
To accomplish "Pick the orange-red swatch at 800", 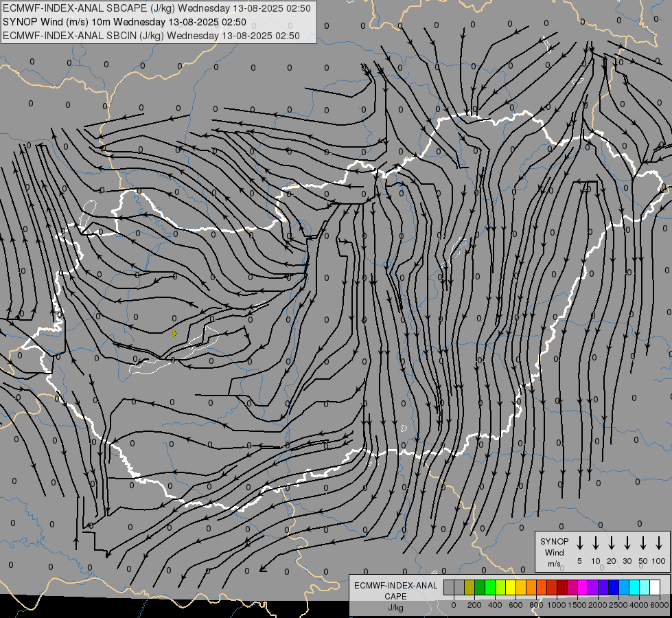I will (542, 587).
